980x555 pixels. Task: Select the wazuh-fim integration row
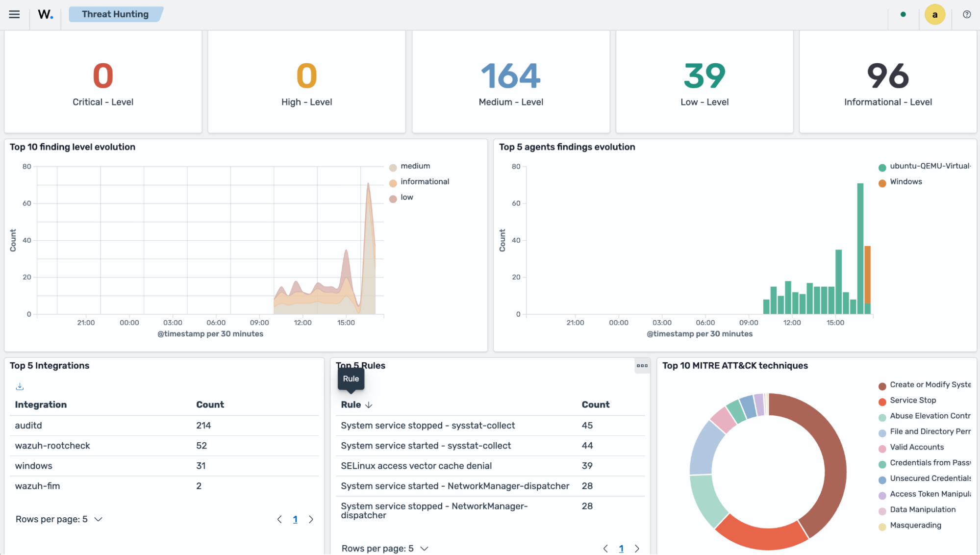pos(164,486)
